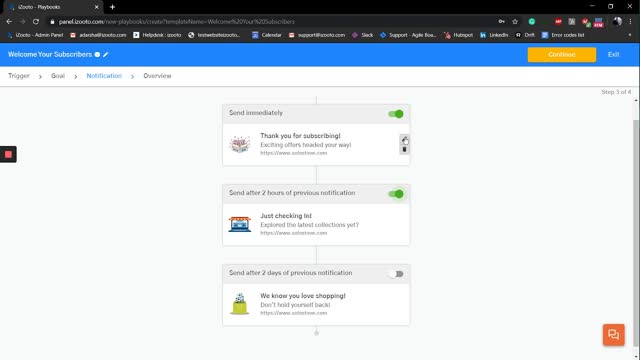
Task: Go to the Goal step
Action: point(58,76)
